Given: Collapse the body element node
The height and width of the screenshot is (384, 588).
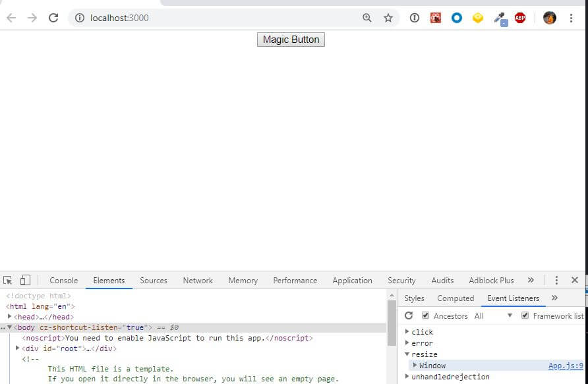Looking at the screenshot, I should tap(10, 327).
